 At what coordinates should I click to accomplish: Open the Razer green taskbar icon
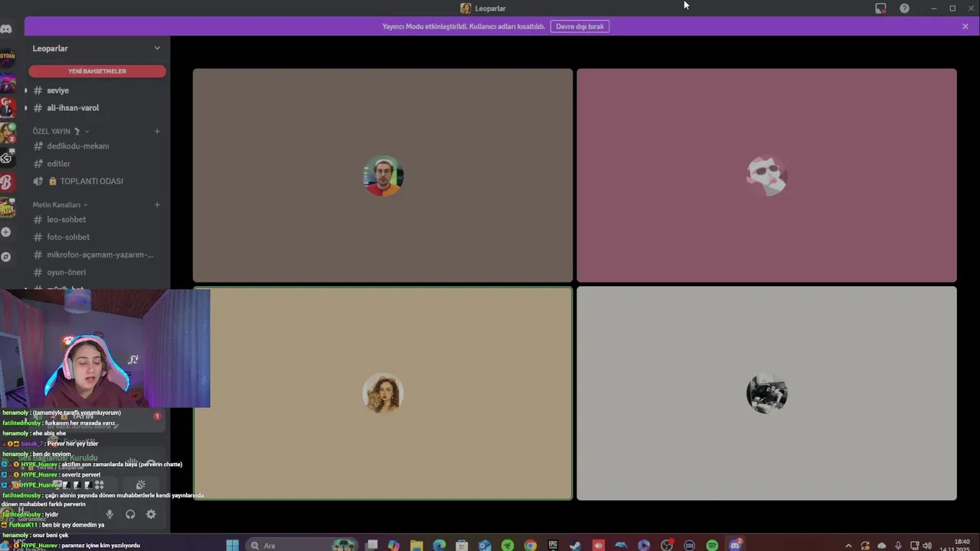pos(508,546)
